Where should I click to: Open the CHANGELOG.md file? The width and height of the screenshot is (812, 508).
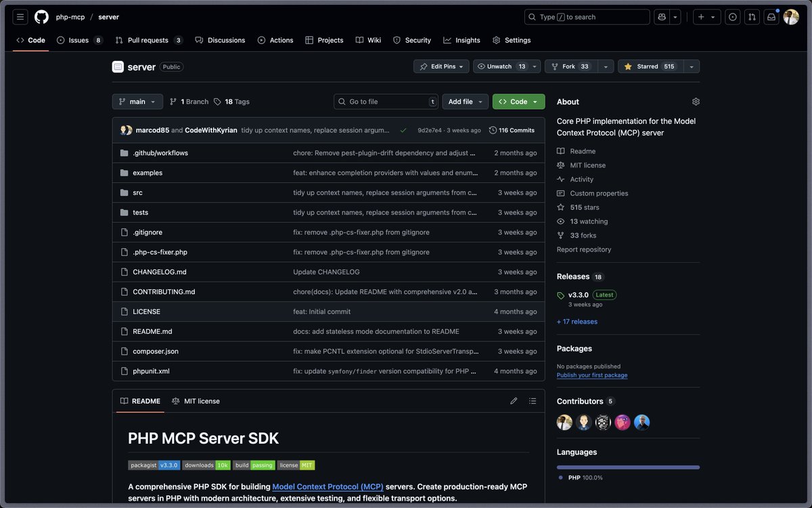click(160, 272)
